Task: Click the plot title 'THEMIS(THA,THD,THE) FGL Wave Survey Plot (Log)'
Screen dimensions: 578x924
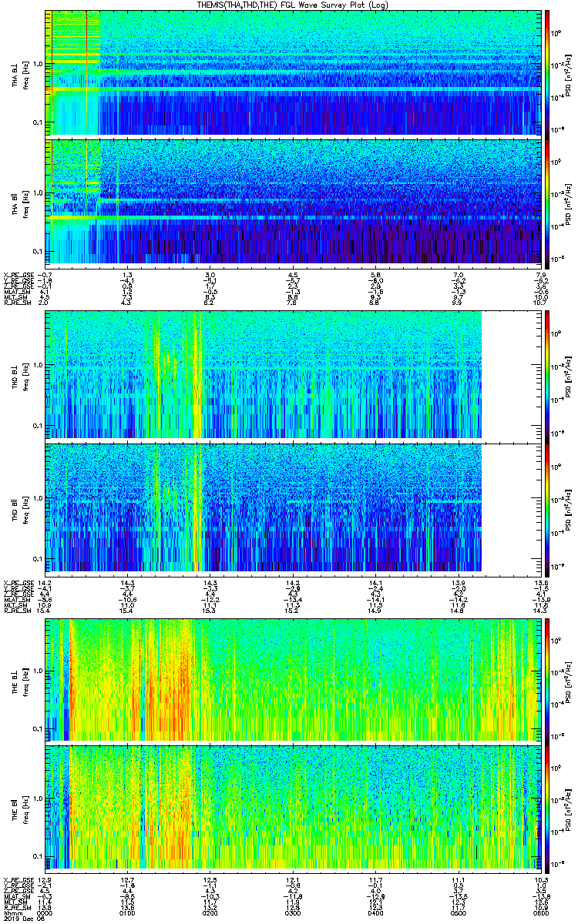Action: 293,5
